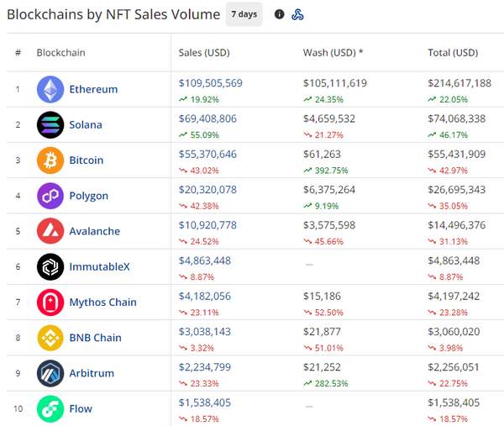This screenshot has height=426, width=504.
Task: Open the Ethereum blockchain link
Action: point(93,89)
